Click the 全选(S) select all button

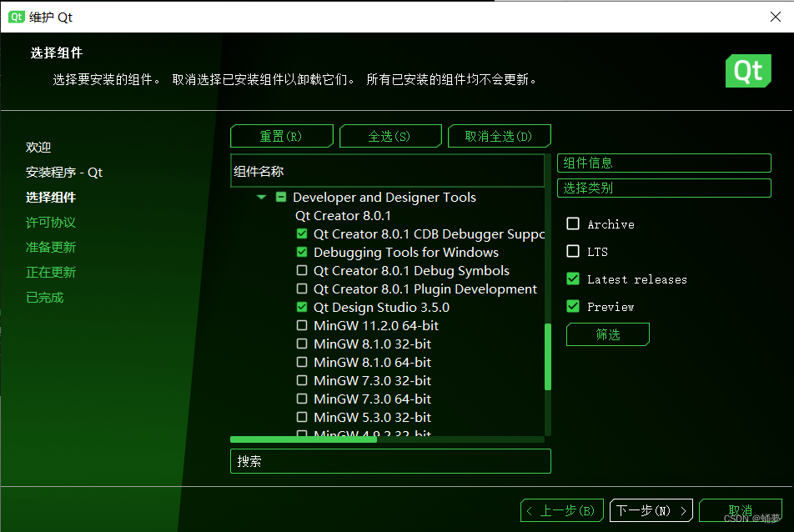click(x=390, y=136)
